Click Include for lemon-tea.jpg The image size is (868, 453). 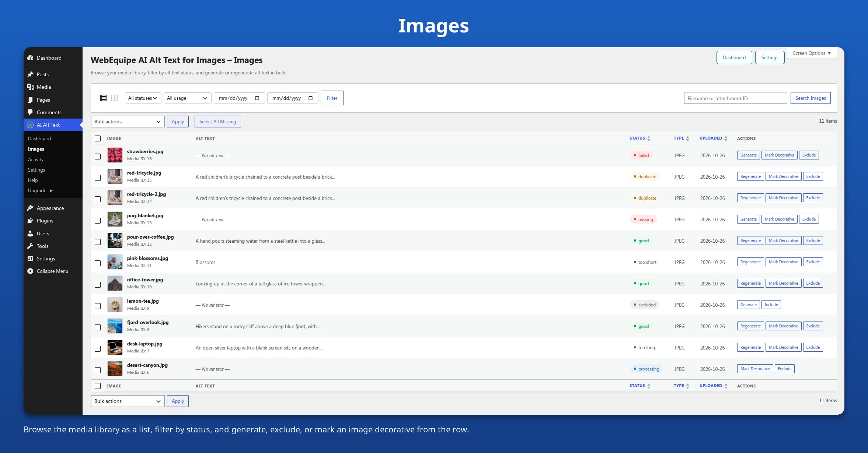(x=771, y=305)
